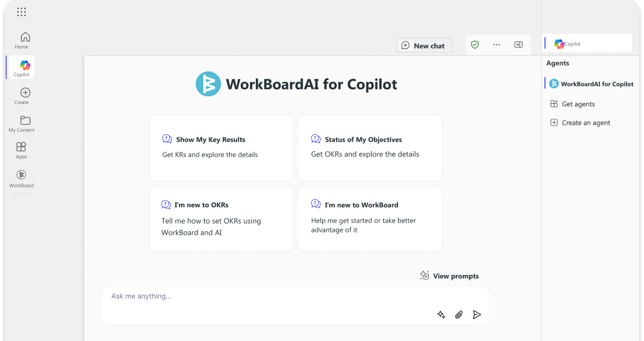The width and height of the screenshot is (644, 341).
Task: Open the app launcher grid icon
Action: [22, 12]
